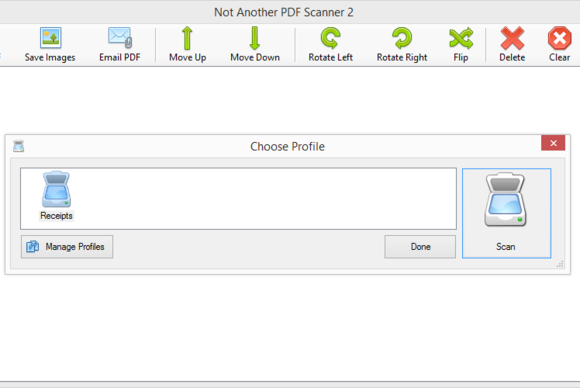Click the Move Down arrow
This screenshot has height=388, width=580.
(x=255, y=44)
